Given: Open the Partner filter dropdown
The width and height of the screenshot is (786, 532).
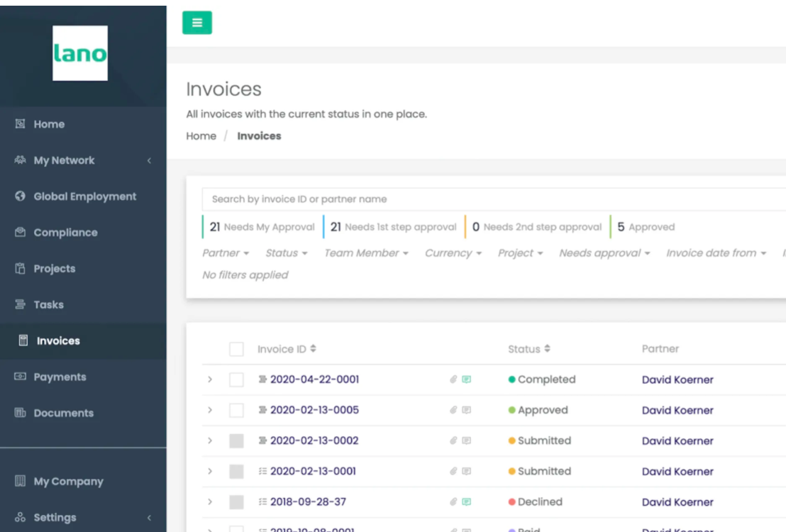Looking at the screenshot, I should (x=226, y=253).
